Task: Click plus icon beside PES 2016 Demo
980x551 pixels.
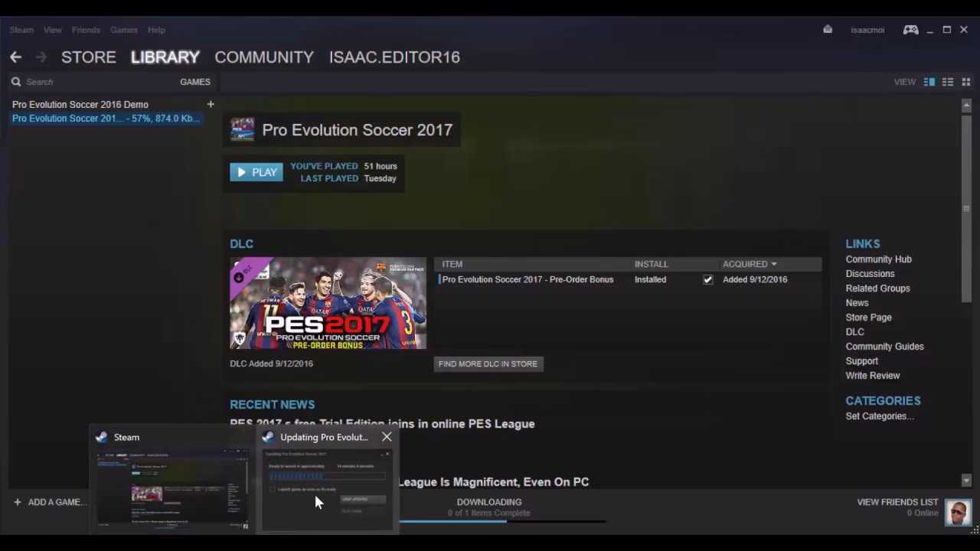Action: coord(211,104)
